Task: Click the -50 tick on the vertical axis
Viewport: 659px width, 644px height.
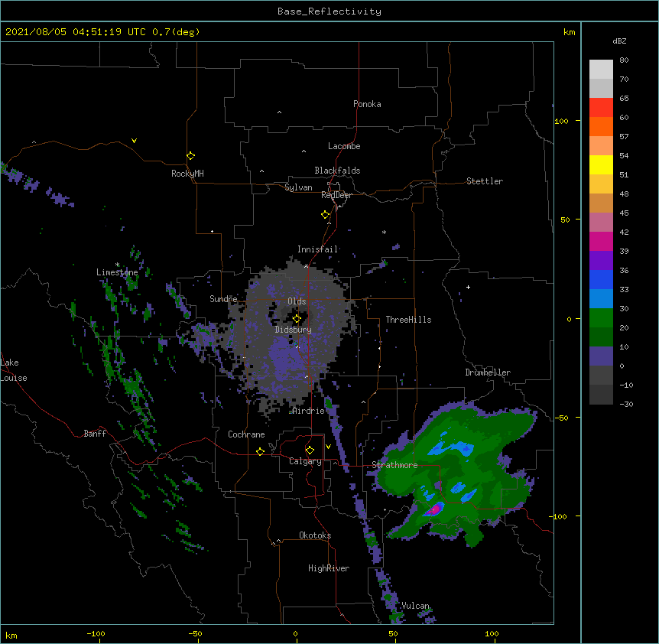Action: tap(561, 418)
